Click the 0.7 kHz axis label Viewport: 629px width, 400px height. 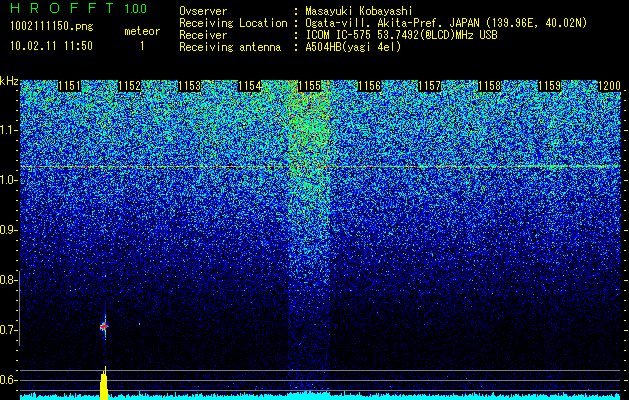pyautogui.click(x=9, y=330)
